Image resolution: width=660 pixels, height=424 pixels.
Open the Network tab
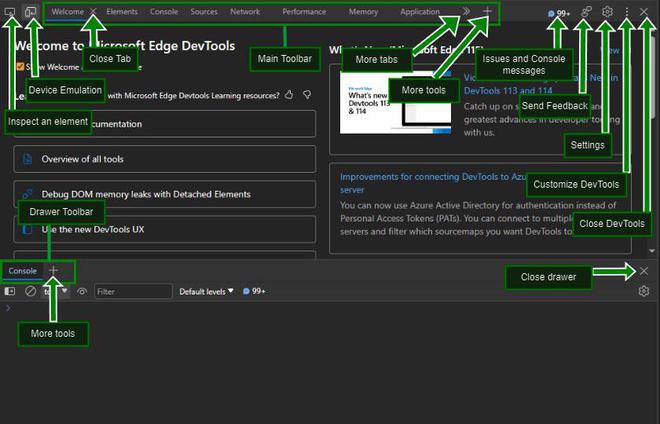(245, 12)
